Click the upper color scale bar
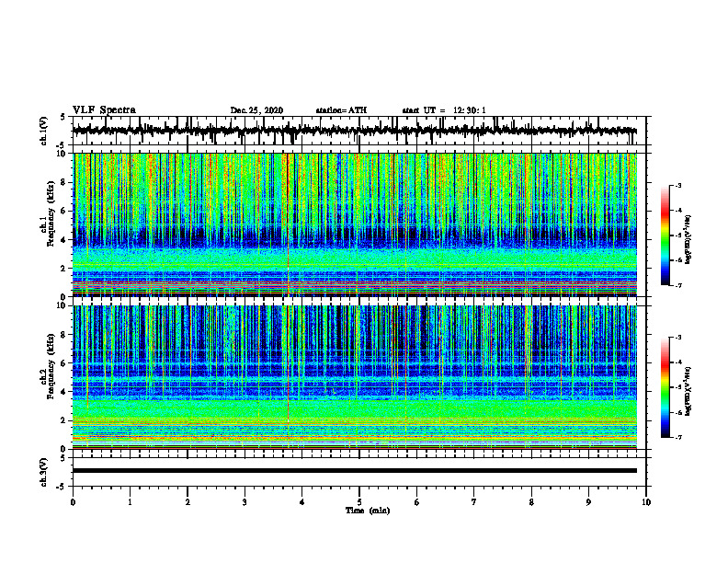Screen dimensions: 728x563 (665, 236)
